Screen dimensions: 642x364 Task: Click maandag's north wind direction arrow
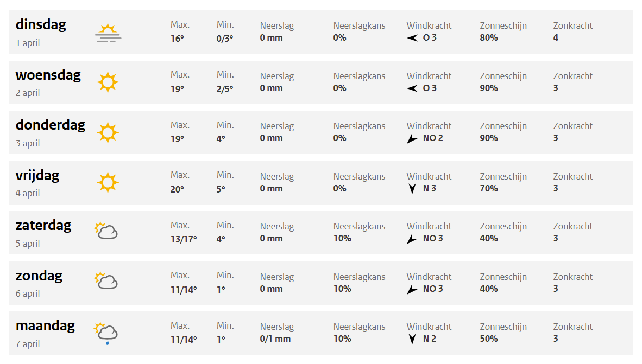point(413,340)
